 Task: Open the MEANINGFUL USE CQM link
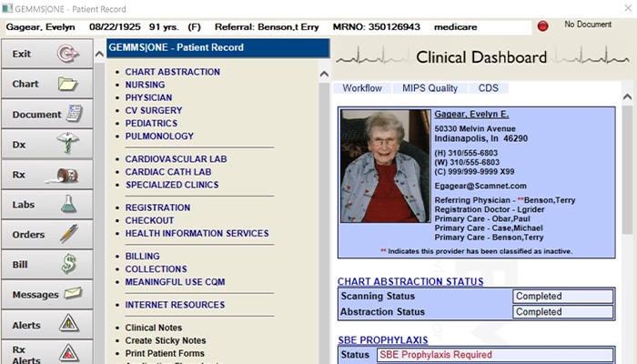[x=175, y=282]
